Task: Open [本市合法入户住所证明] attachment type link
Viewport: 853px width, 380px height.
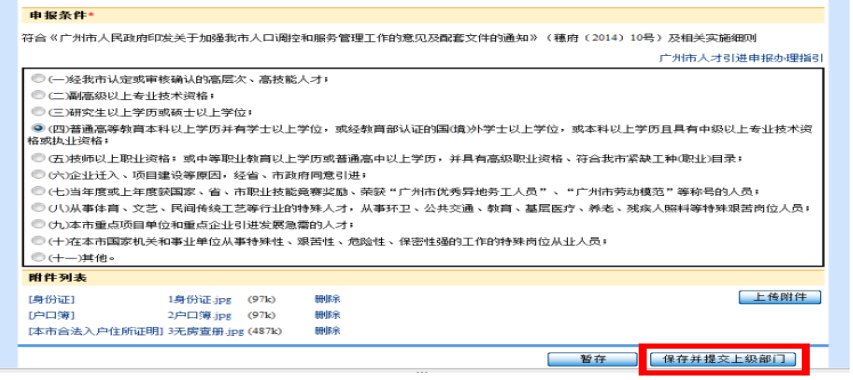Action: (x=96, y=331)
